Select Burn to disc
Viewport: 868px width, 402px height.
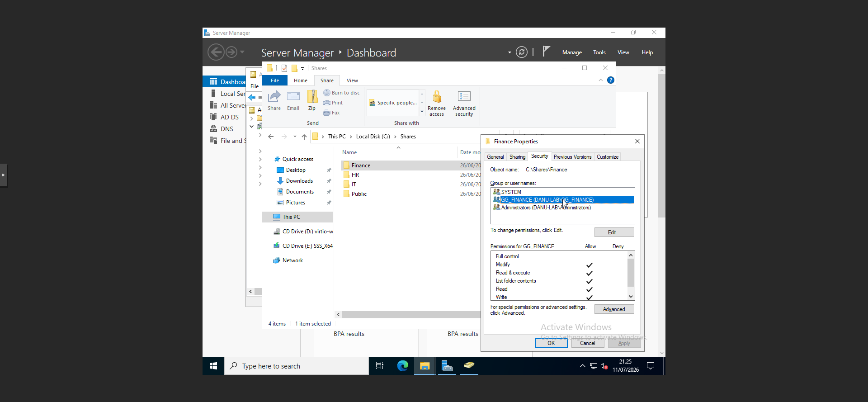pos(341,93)
